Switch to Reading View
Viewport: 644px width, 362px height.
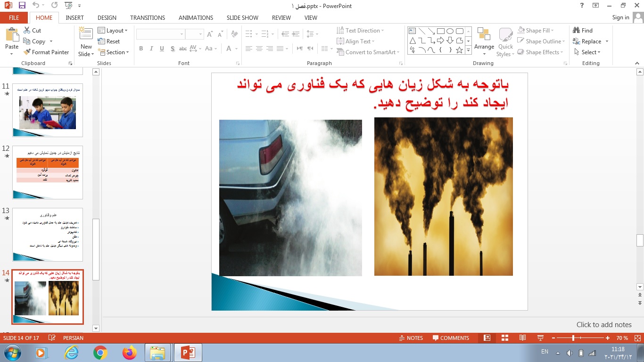(x=522, y=338)
